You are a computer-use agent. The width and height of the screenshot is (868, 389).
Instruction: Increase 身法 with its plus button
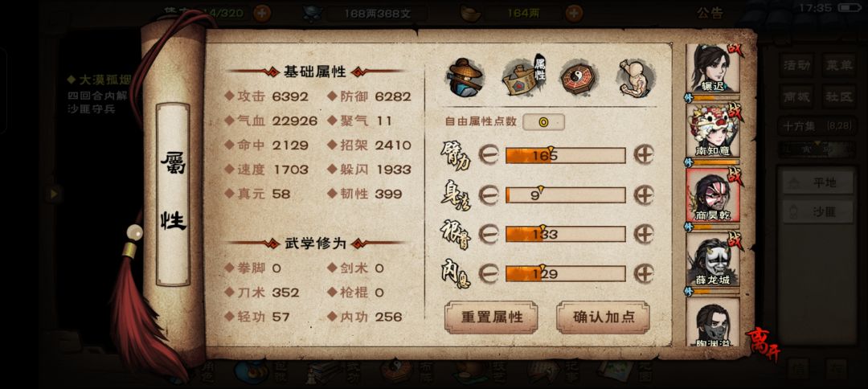644,194
